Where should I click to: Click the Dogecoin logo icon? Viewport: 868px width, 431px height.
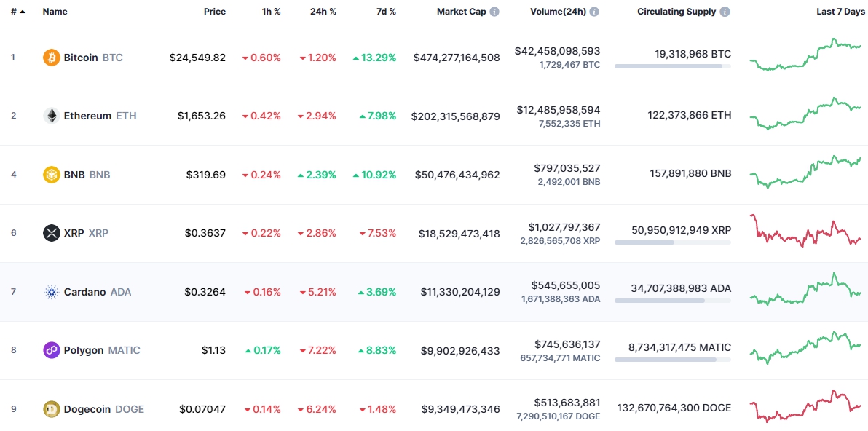click(52, 409)
